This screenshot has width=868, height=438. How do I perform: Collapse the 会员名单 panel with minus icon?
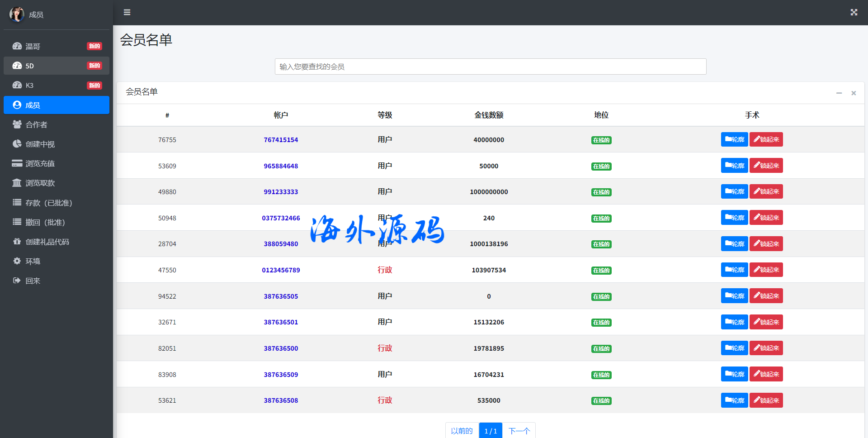pyautogui.click(x=839, y=93)
